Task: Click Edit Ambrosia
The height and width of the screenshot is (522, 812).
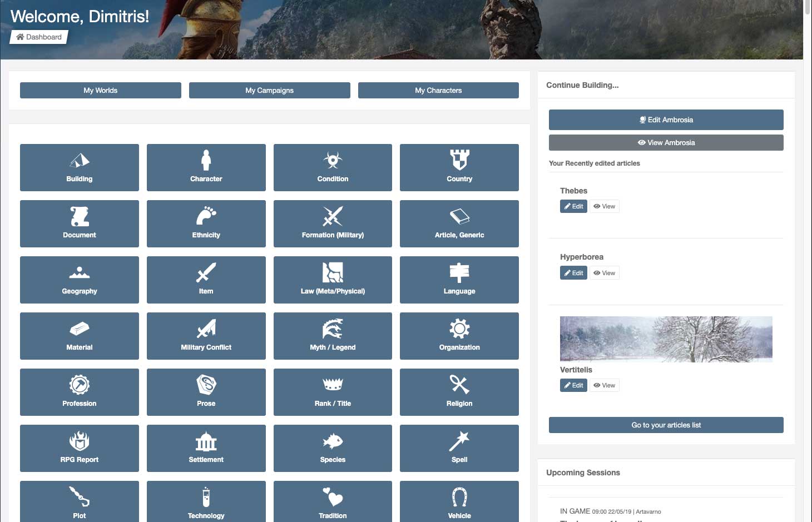Action: point(666,120)
